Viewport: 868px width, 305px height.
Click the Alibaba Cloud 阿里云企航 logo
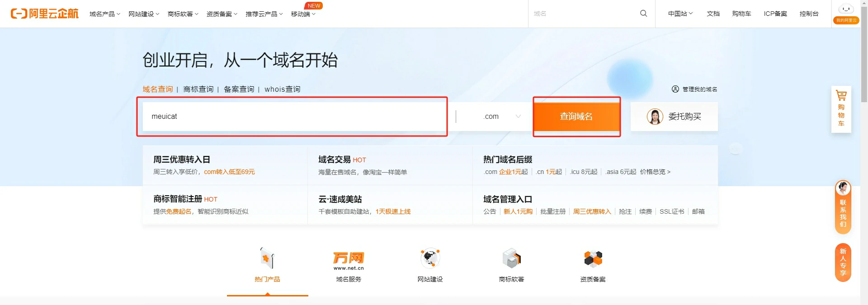tap(44, 14)
